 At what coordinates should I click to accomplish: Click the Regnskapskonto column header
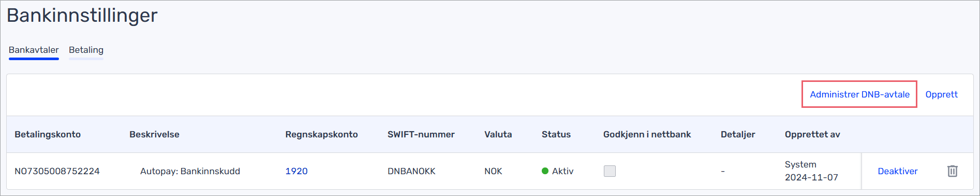click(321, 134)
